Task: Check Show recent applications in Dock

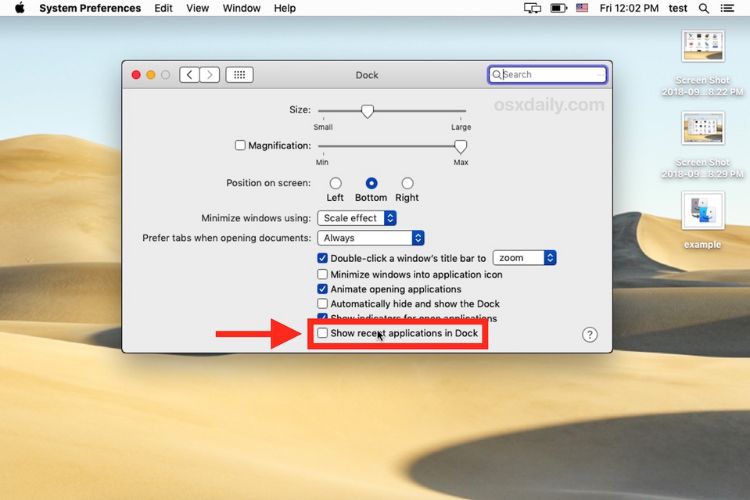Action: coord(322,333)
